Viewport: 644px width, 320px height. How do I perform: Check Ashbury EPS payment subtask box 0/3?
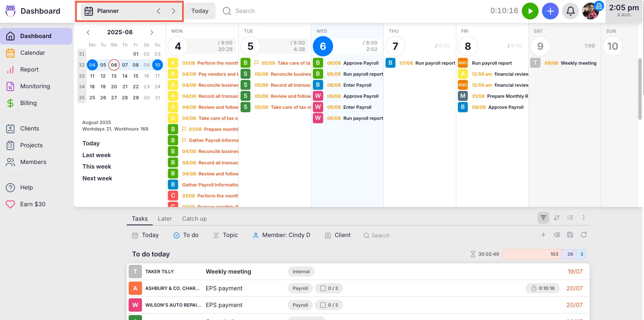point(323,288)
